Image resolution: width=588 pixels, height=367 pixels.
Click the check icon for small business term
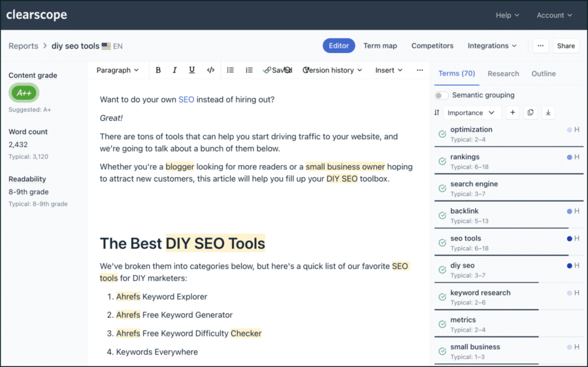tap(442, 351)
